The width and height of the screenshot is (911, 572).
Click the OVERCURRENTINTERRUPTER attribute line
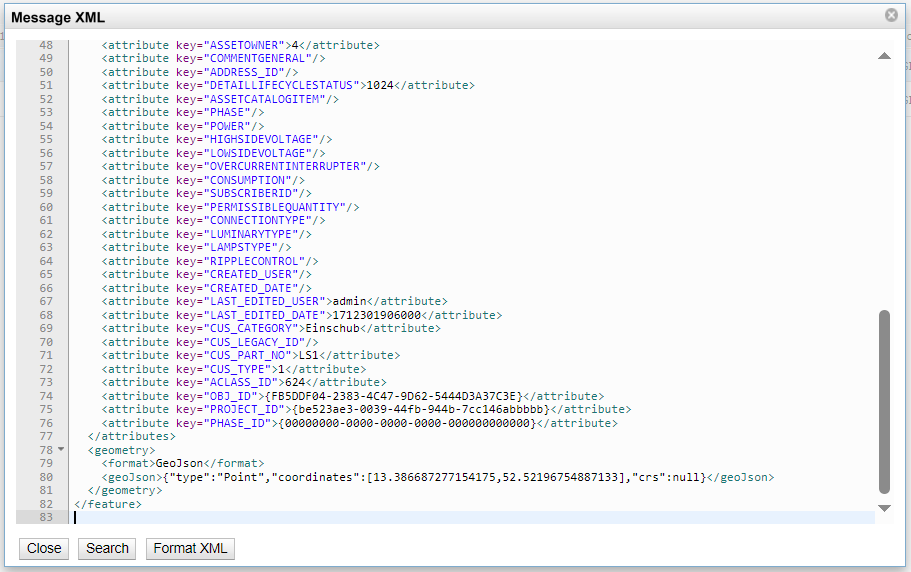[241, 166]
